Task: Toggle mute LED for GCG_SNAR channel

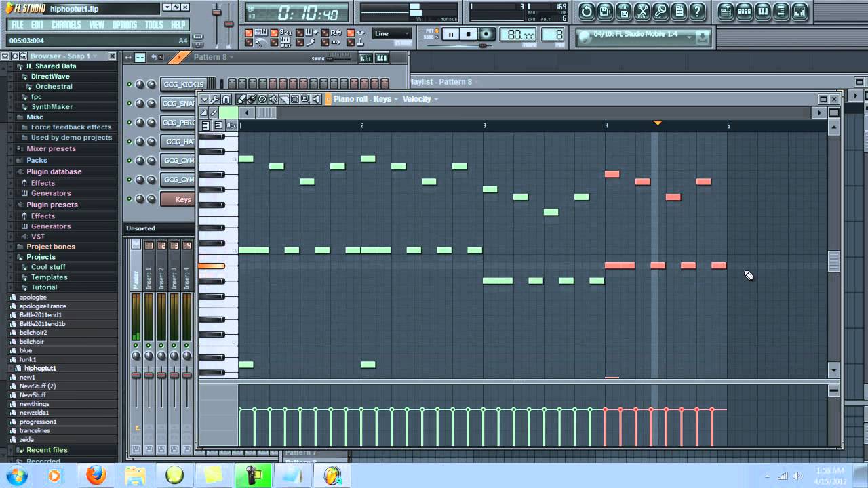Action: 129,104
